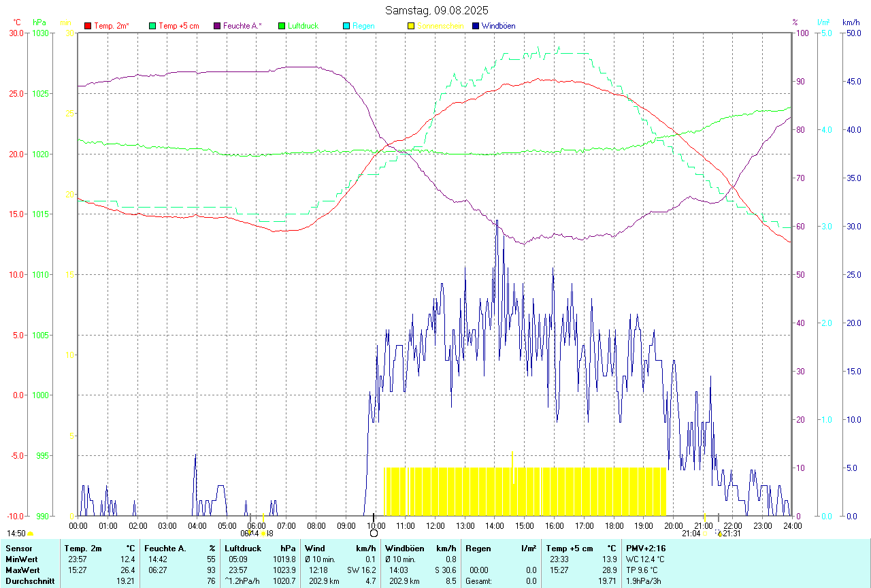Click the purple Feuchte A. legend square
Viewport: 871px width, 588px height.
coord(217,26)
